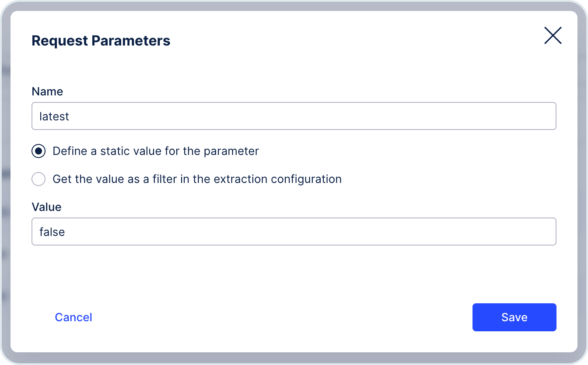This screenshot has width=588, height=365.
Task: Click the blue Cancel text link
Action: point(73,317)
